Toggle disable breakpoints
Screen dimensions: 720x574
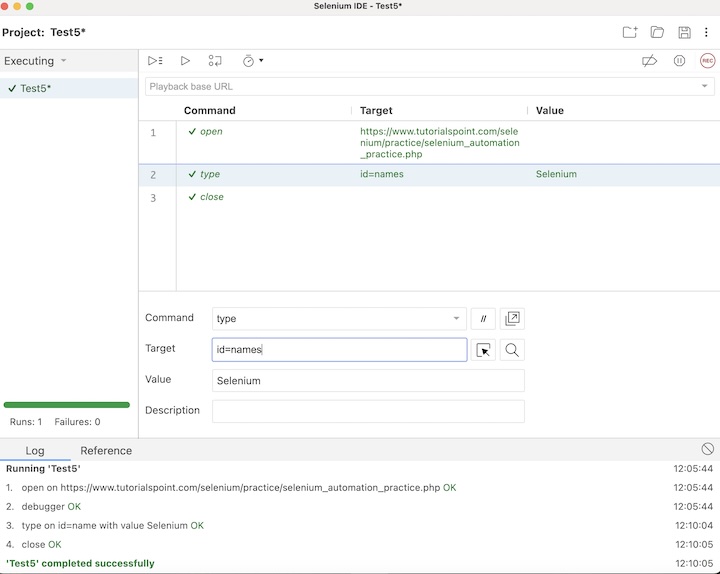[649, 61]
